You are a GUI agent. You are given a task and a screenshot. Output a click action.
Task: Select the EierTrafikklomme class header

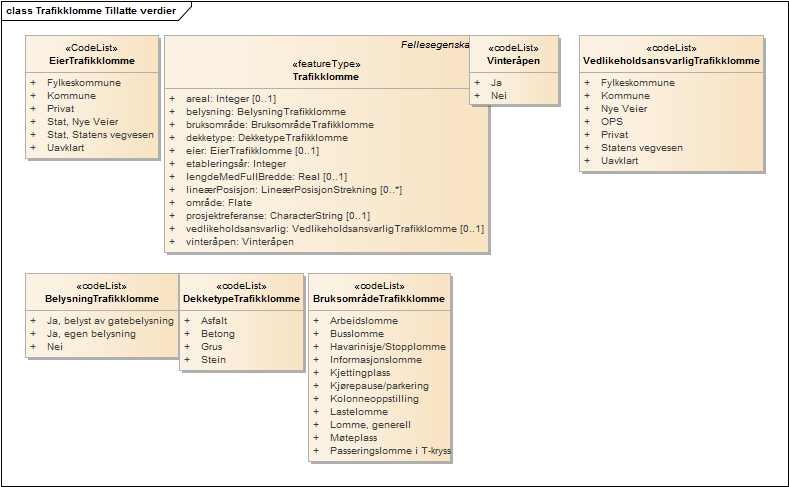(x=92, y=61)
